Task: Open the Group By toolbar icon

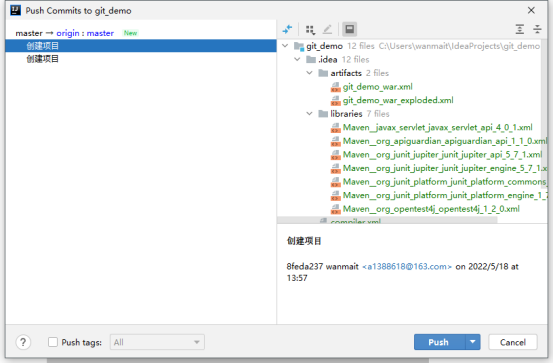Action: (310, 30)
